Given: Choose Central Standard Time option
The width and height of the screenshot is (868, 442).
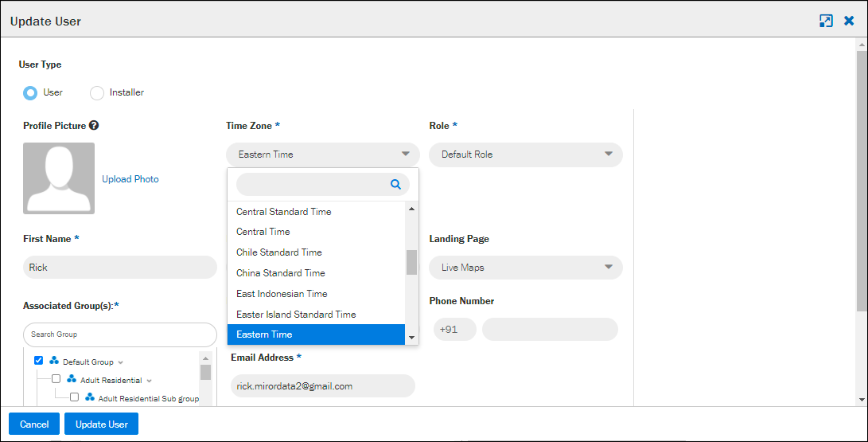Looking at the screenshot, I should click(316, 212).
